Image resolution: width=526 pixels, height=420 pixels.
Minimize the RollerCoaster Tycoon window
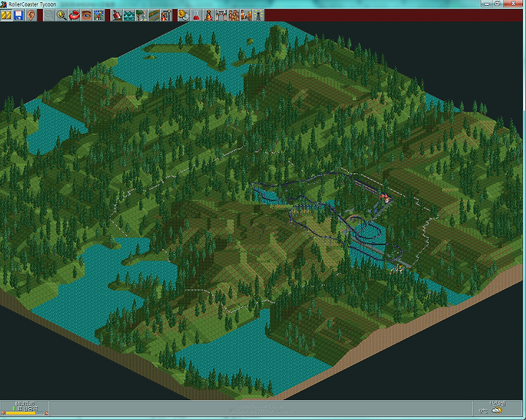(487, 4)
